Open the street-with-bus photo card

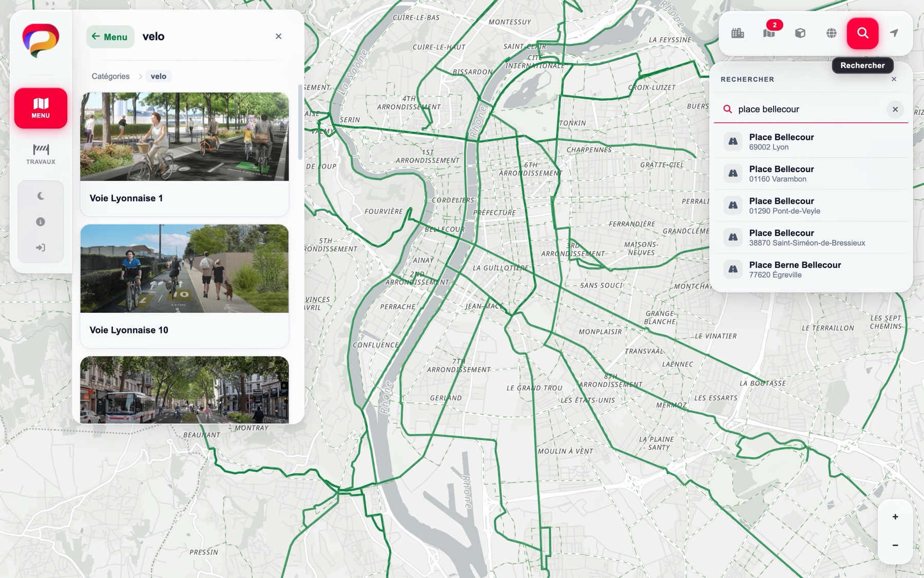184,390
